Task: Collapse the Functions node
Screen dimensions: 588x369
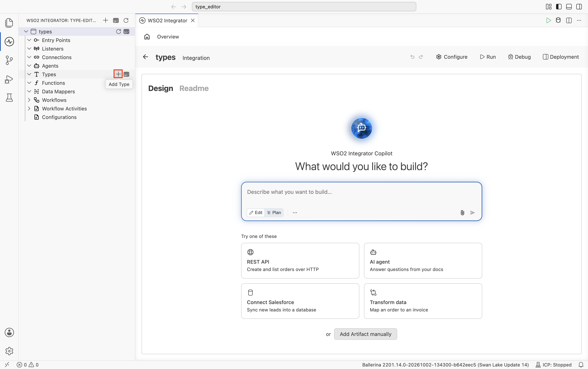Action: 29,83
